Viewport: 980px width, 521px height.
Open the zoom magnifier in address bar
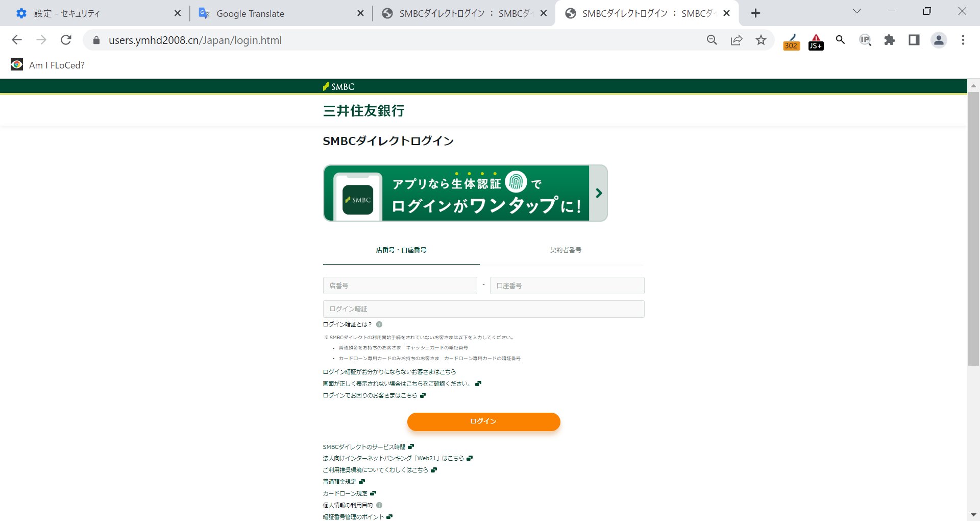(x=712, y=40)
